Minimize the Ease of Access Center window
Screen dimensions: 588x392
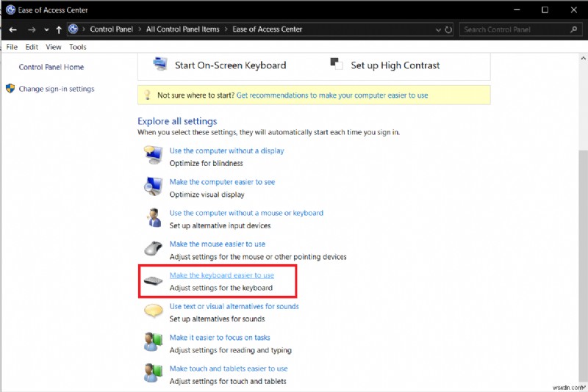tap(517, 10)
